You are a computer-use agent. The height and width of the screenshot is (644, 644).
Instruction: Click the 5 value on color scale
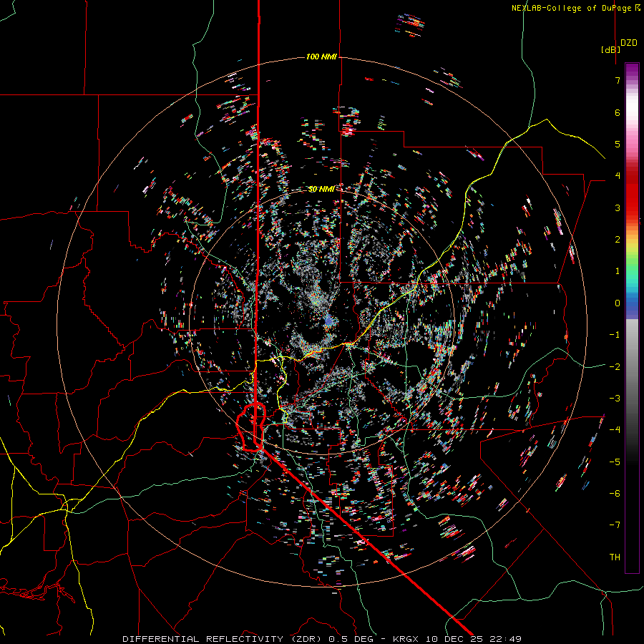618,144
